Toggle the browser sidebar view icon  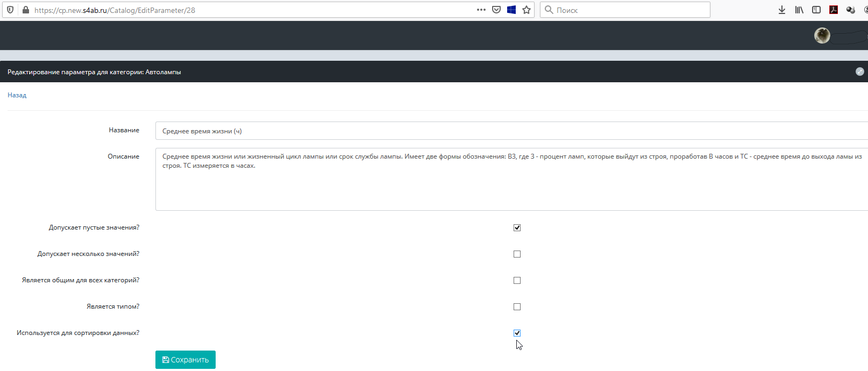[816, 10]
